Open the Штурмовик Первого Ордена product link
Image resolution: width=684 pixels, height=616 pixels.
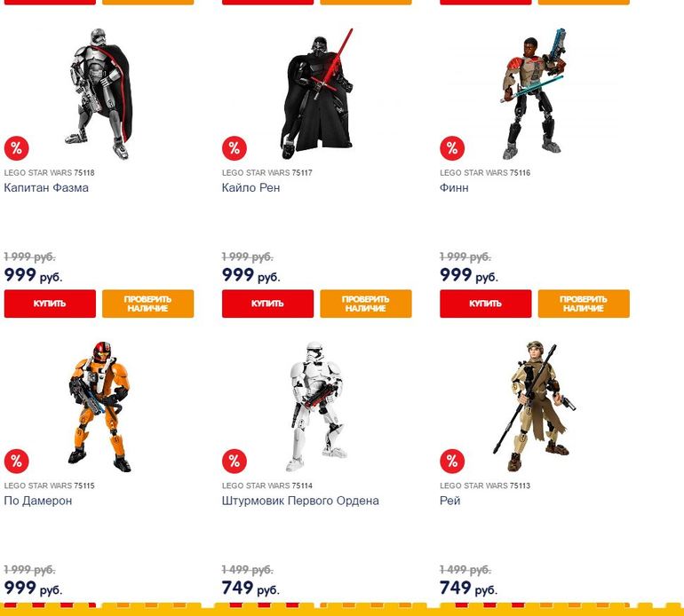pyautogui.click(x=300, y=501)
